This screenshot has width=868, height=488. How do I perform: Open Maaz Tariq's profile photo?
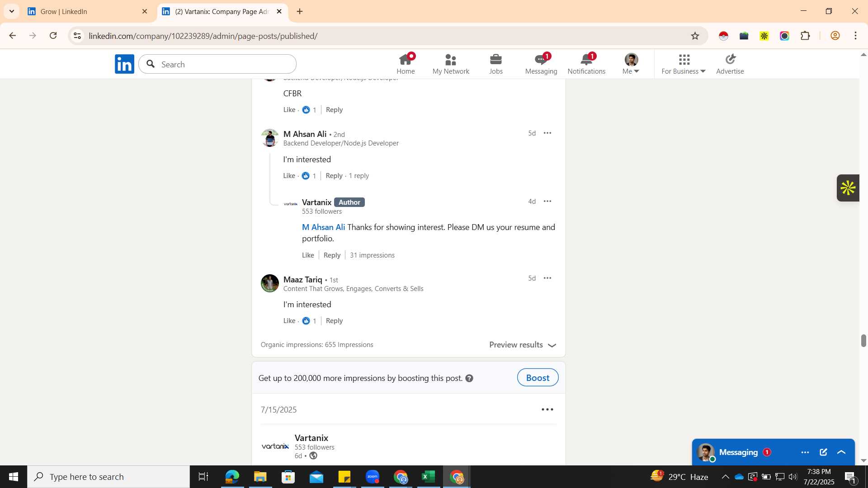click(x=270, y=283)
